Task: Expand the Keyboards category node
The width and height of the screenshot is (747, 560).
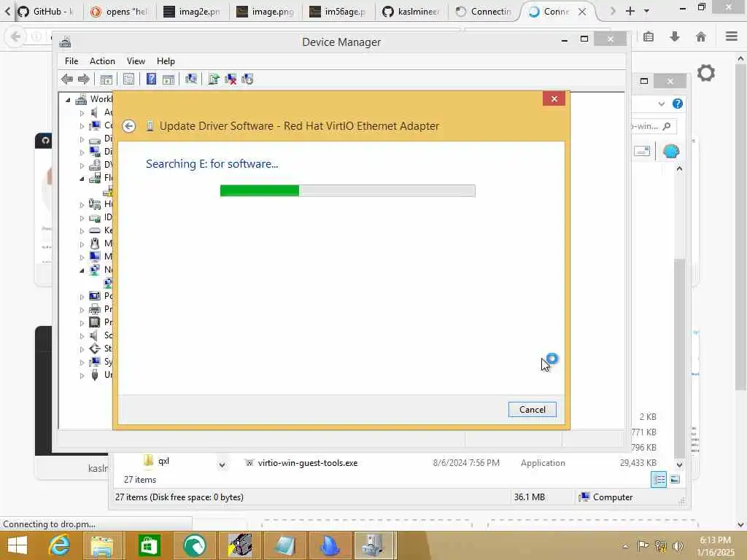Action: 82,231
